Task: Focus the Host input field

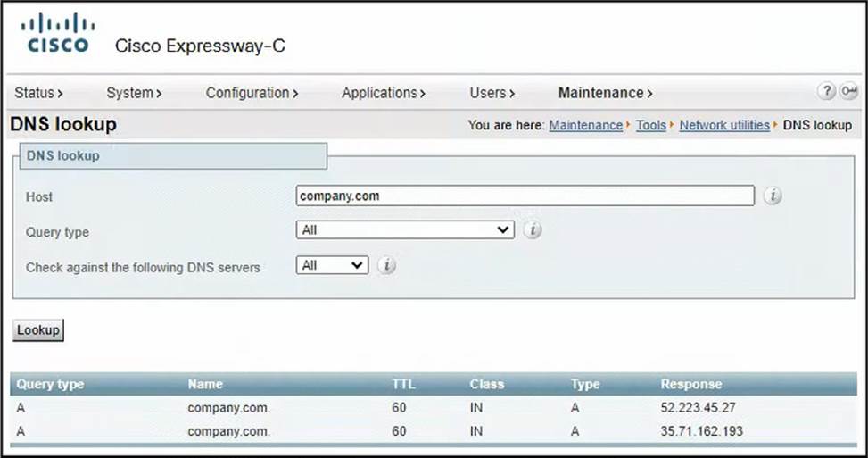Action: point(525,196)
